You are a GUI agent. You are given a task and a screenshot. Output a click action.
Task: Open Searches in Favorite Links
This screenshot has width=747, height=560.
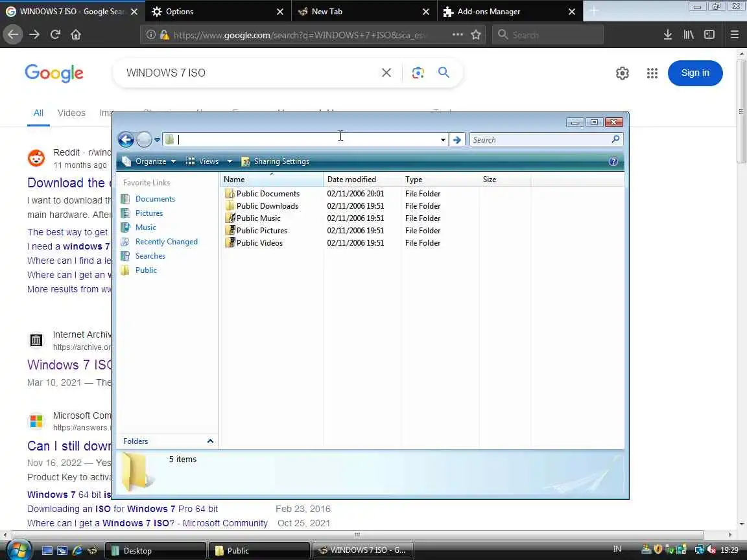pyautogui.click(x=150, y=256)
